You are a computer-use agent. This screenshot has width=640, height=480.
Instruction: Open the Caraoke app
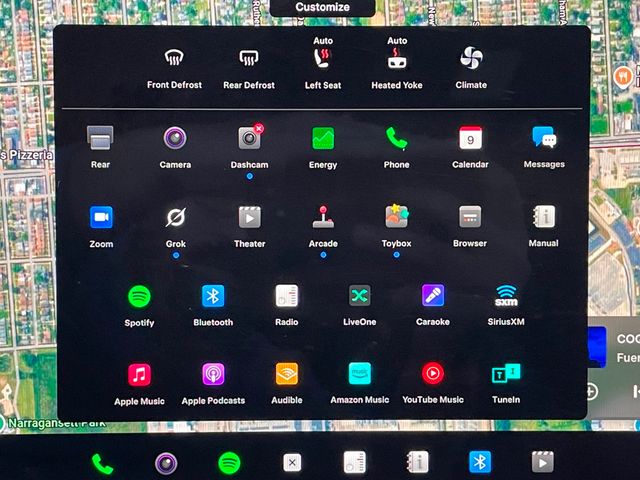point(433,296)
